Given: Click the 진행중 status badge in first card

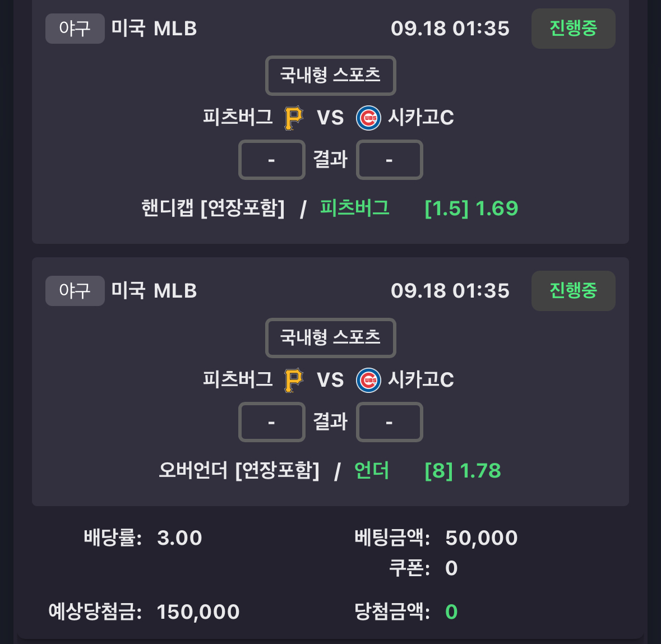Looking at the screenshot, I should coord(574,29).
